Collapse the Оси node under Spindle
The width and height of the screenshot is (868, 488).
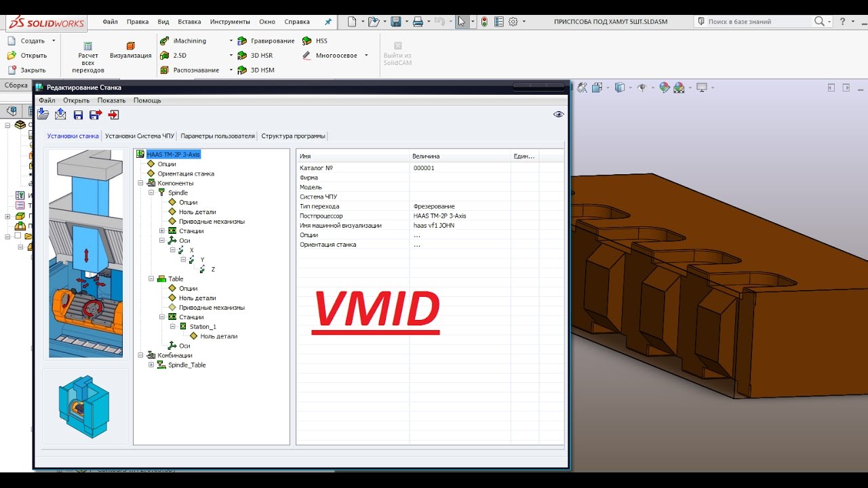coord(162,241)
